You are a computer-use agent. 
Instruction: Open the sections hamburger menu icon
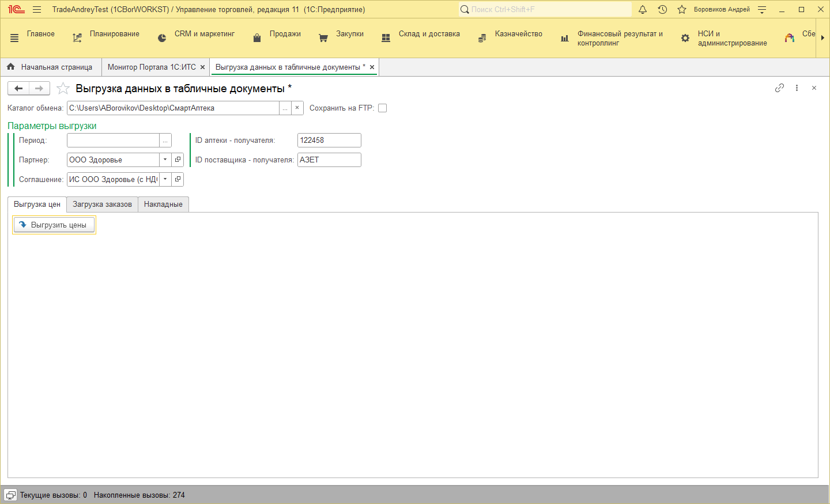tap(14, 38)
